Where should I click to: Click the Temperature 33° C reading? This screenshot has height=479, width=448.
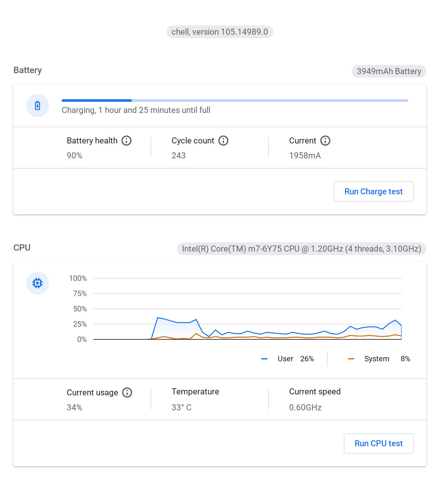point(181,407)
